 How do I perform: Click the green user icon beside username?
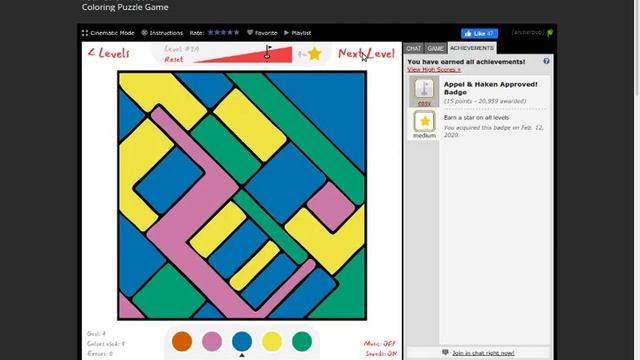pyautogui.click(x=550, y=33)
